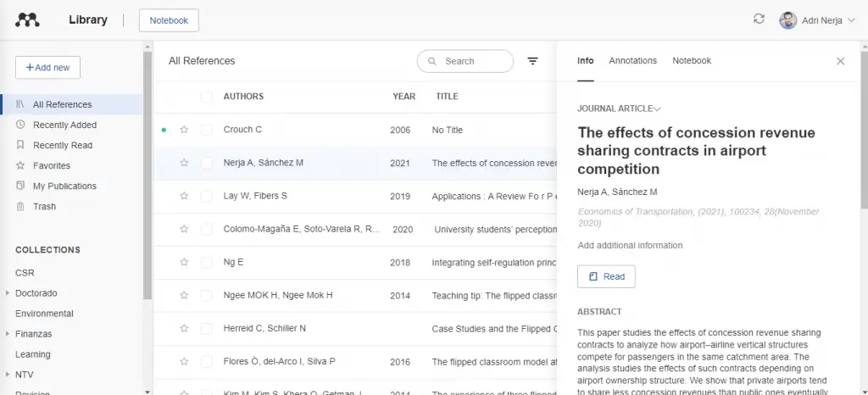Image resolution: width=868 pixels, height=395 pixels.
Task: Open 'Teaching tip: The flipped classr' reference
Action: point(494,296)
